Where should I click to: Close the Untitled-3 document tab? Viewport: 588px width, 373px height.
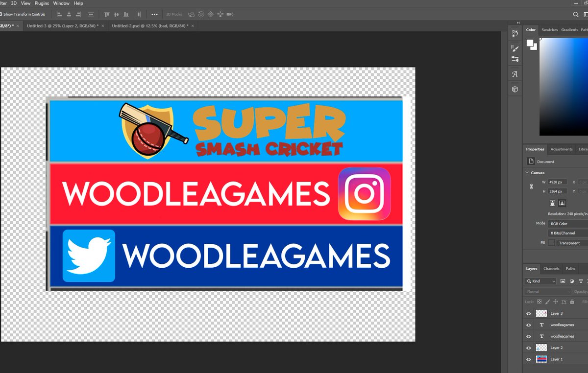coord(103,25)
